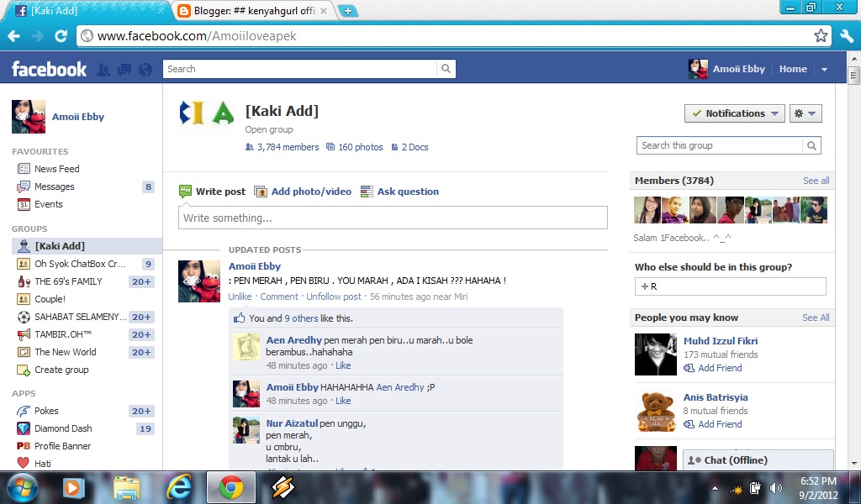Open News Feed from sidebar
Viewport: 861px width, 504px height.
click(x=56, y=169)
